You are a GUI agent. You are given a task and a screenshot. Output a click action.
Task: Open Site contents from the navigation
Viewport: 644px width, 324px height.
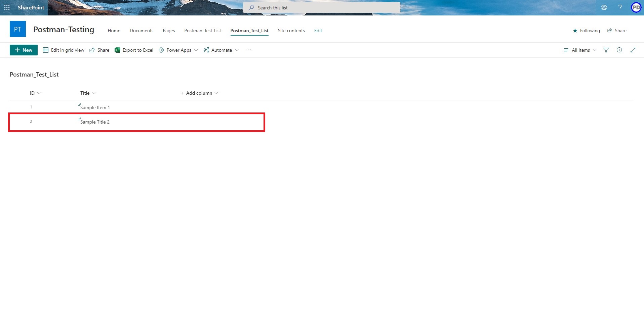(291, 31)
